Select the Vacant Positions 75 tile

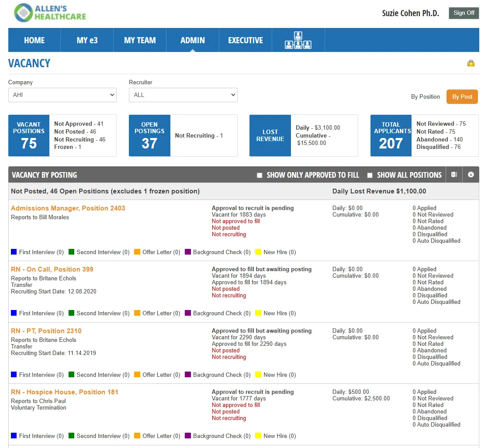28,135
